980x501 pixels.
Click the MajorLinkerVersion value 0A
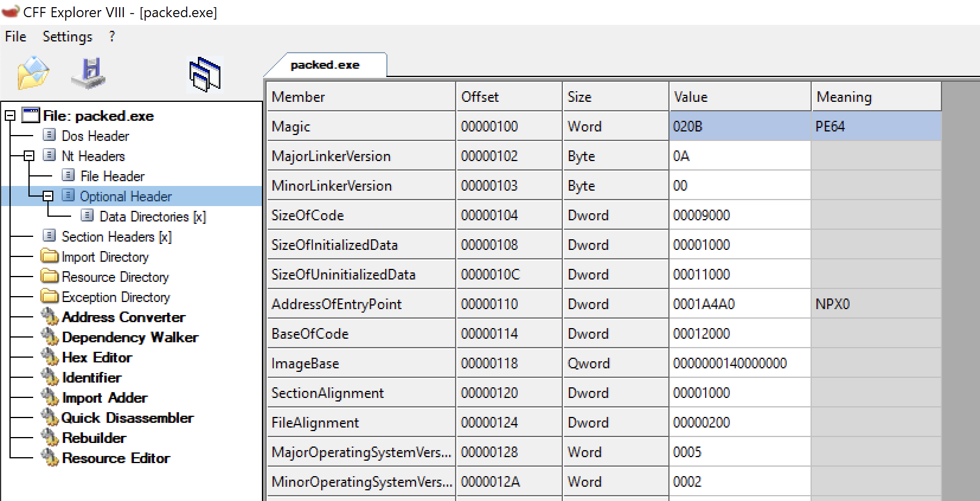pyautogui.click(x=739, y=156)
